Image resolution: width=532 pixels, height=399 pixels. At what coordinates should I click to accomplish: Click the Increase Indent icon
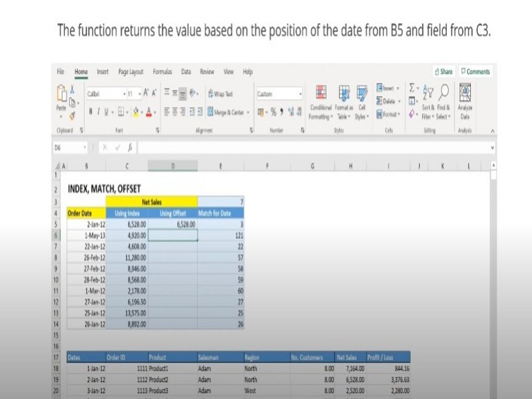(x=200, y=112)
